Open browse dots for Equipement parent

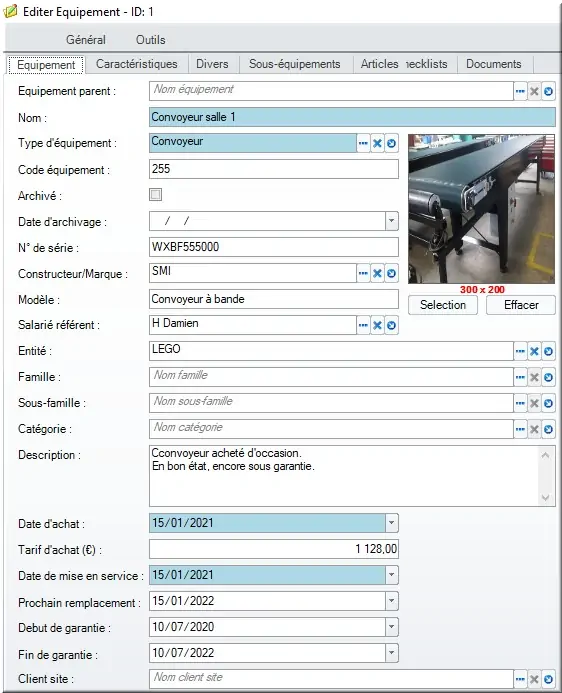[520, 91]
